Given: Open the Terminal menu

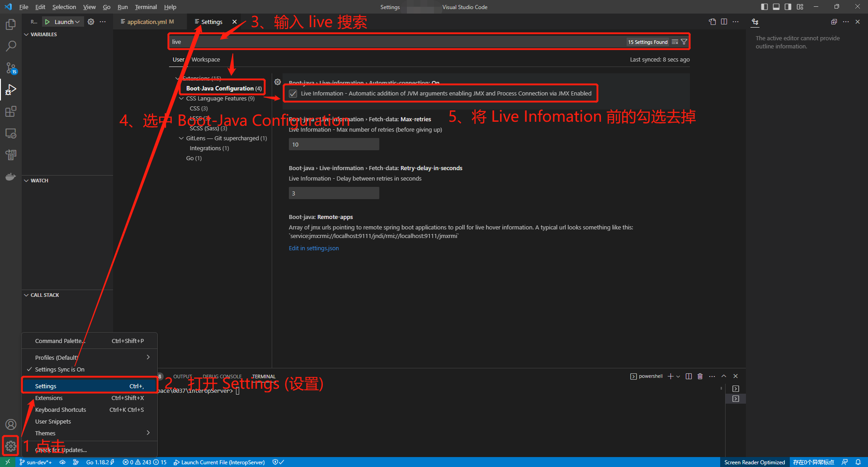Looking at the screenshot, I should tap(146, 7).
